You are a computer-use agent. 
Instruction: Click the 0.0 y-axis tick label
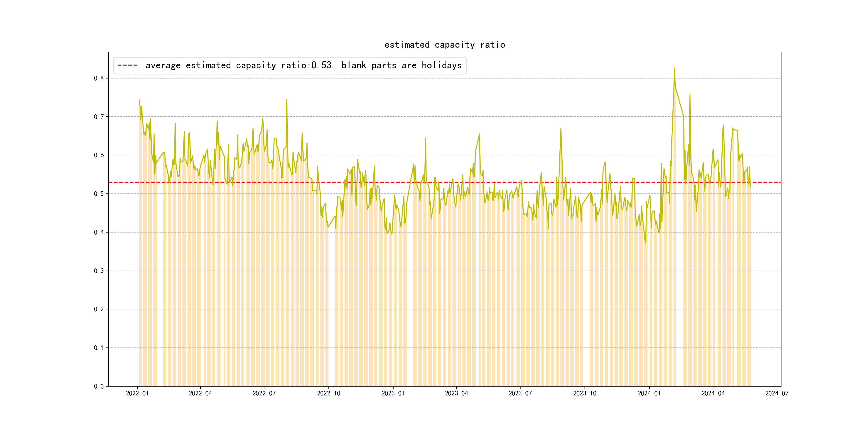[x=99, y=386]
